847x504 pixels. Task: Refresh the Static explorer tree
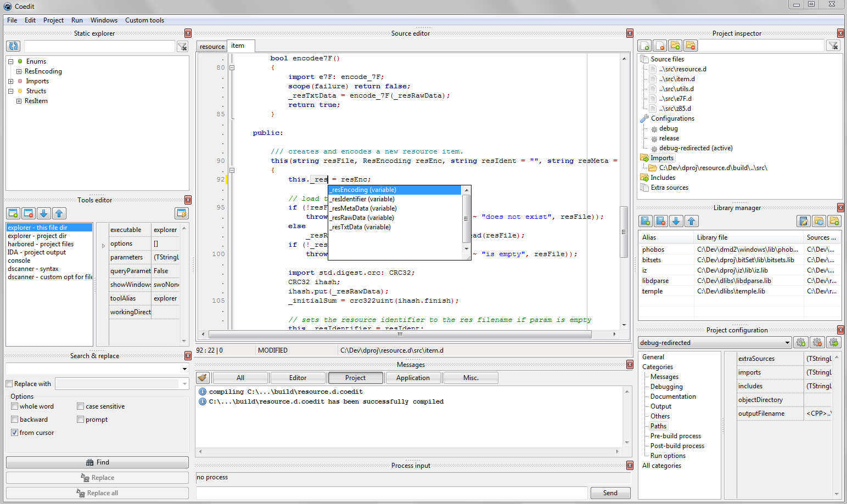pyautogui.click(x=12, y=46)
